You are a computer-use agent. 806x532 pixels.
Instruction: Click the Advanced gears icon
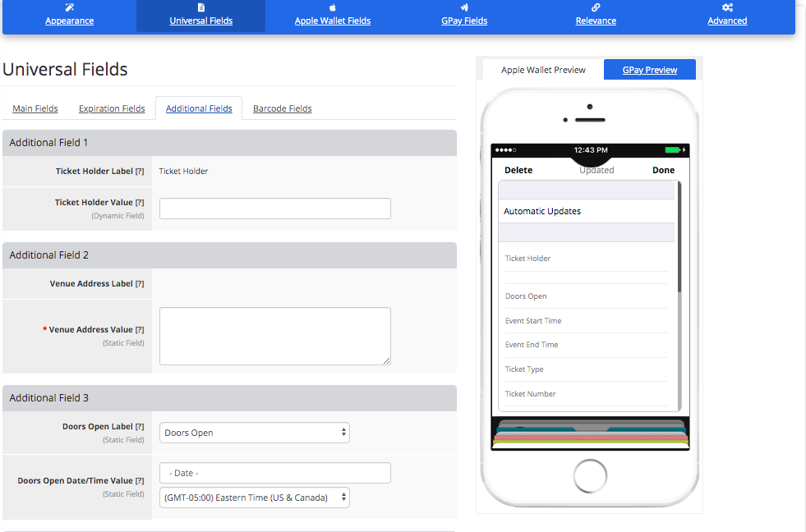click(727, 7)
